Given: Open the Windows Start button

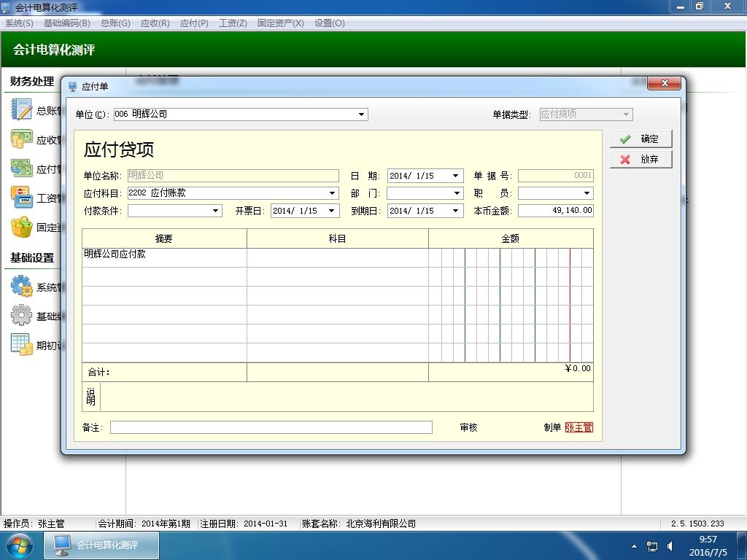Looking at the screenshot, I should (18, 545).
